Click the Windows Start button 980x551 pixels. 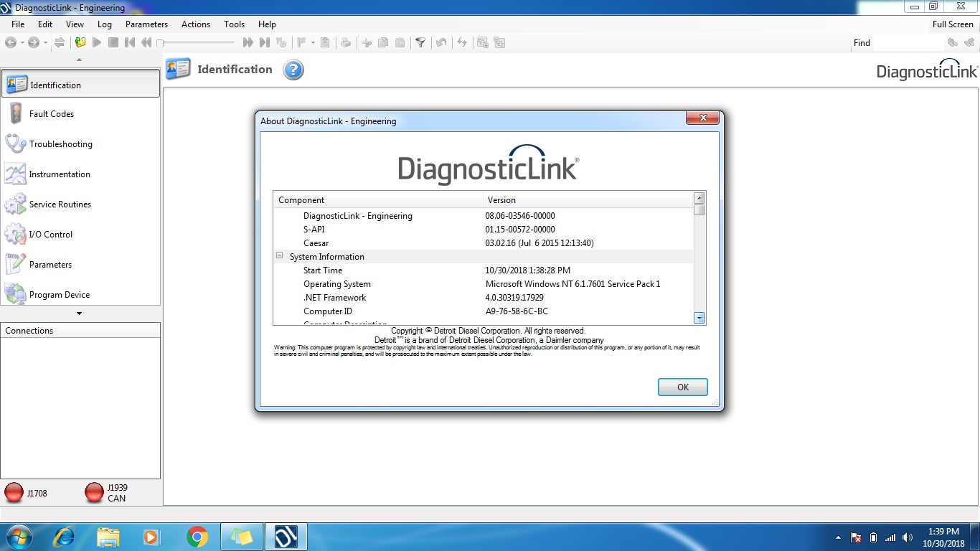click(x=19, y=537)
